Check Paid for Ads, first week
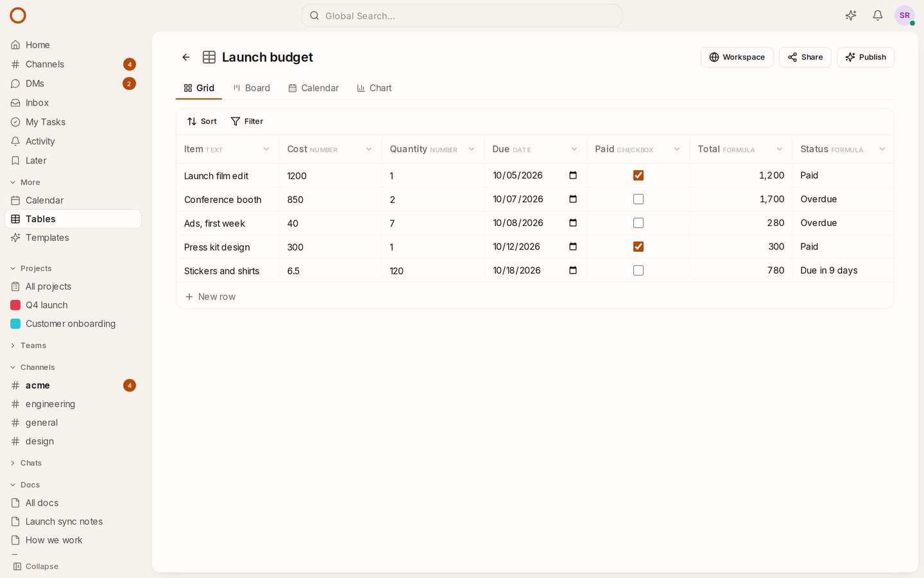The height and width of the screenshot is (578, 924). pyautogui.click(x=638, y=223)
